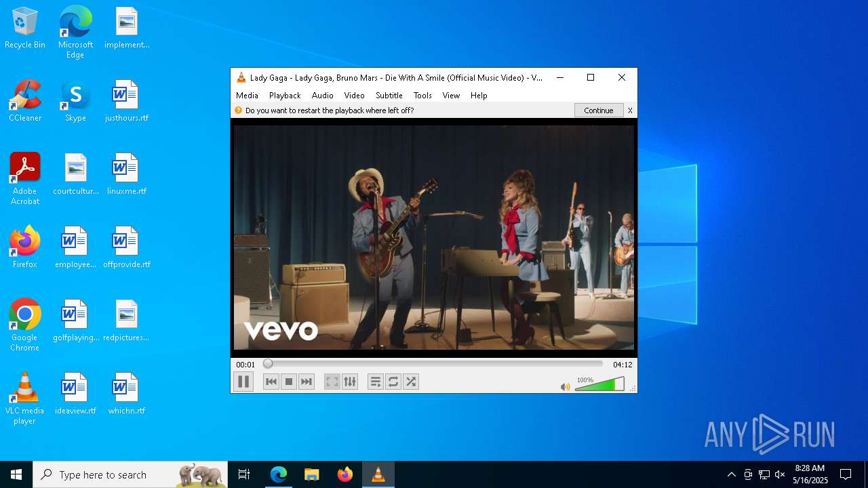Open the View menu

point(451,96)
